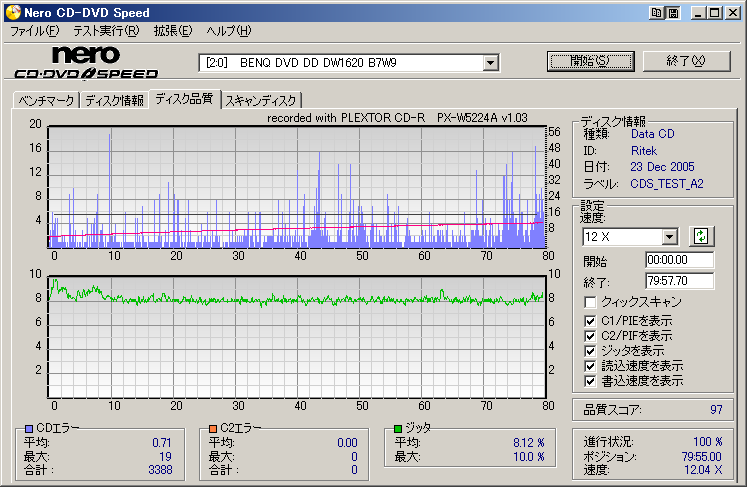Click the copy icon in title bar

657,12
